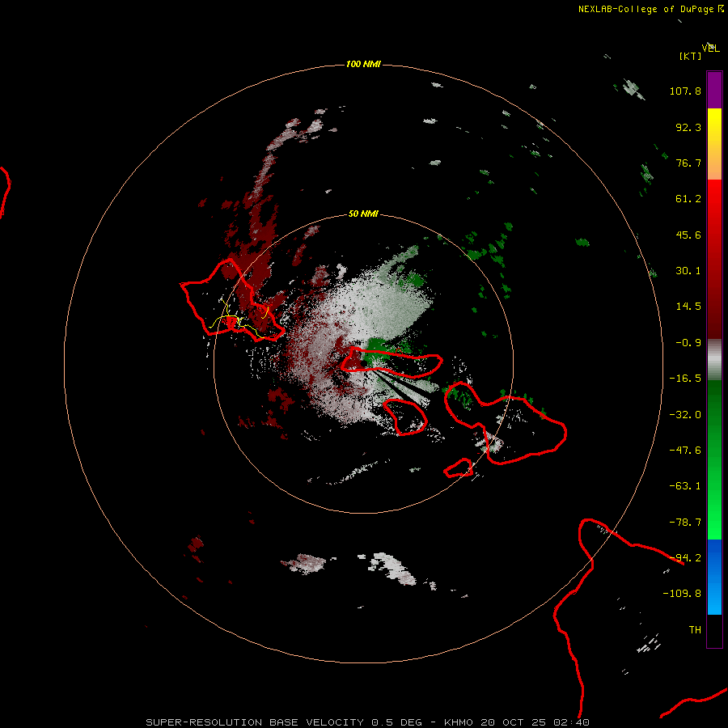Click the Super-Resolution Base Velocity caption
This screenshot has width=728, height=728.
click(368, 722)
